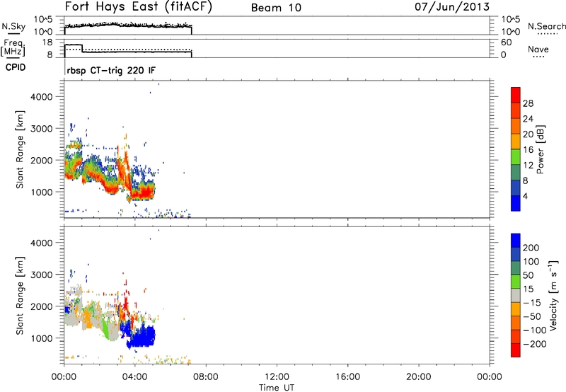This screenshot has width=566, height=392.
Task: Click the '4000' tick in power panel
Action: click(x=41, y=97)
